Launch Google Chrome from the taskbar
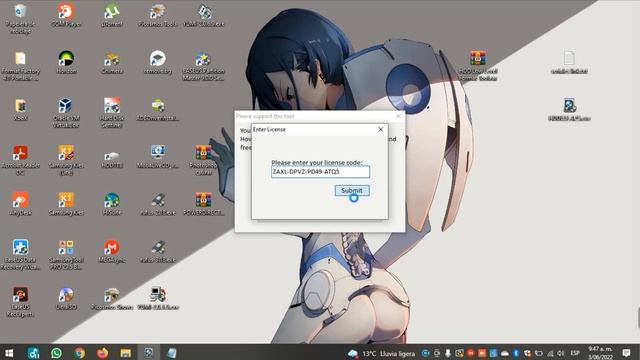The image size is (640, 360). [80, 353]
